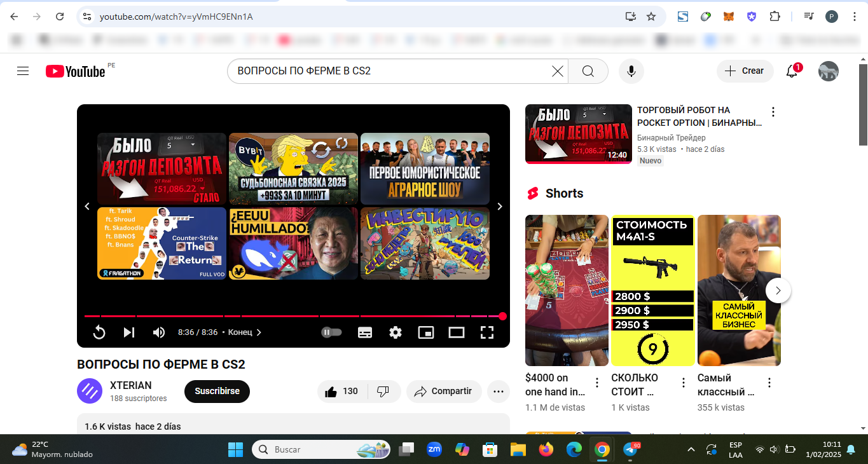Expand the Конец chapter chevron

click(x=259, y=332)
